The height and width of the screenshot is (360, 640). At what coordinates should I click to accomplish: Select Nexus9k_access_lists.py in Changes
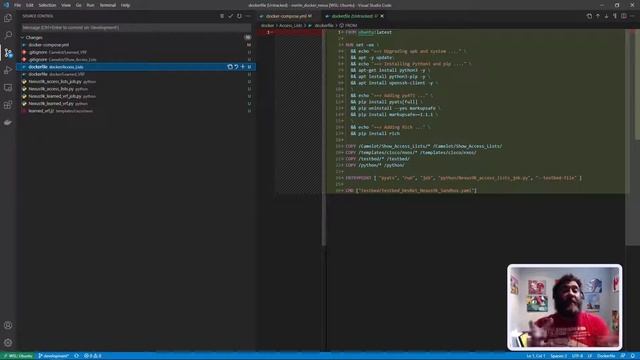[136, 89]
